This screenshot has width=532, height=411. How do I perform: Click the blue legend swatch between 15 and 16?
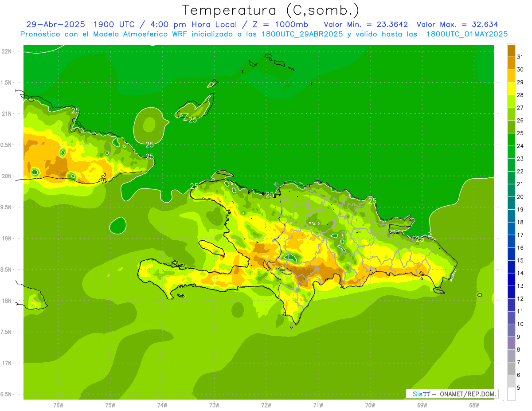(x=511, y=254)
